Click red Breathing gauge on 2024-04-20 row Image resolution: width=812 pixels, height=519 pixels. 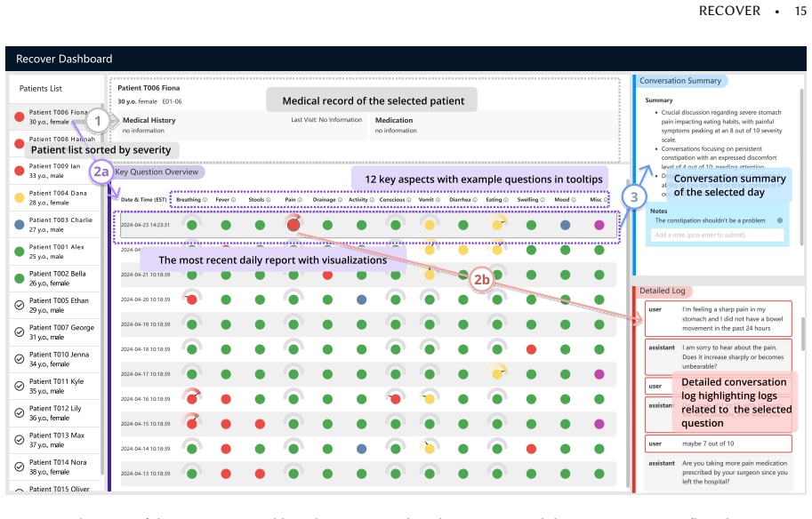[191, 299]
